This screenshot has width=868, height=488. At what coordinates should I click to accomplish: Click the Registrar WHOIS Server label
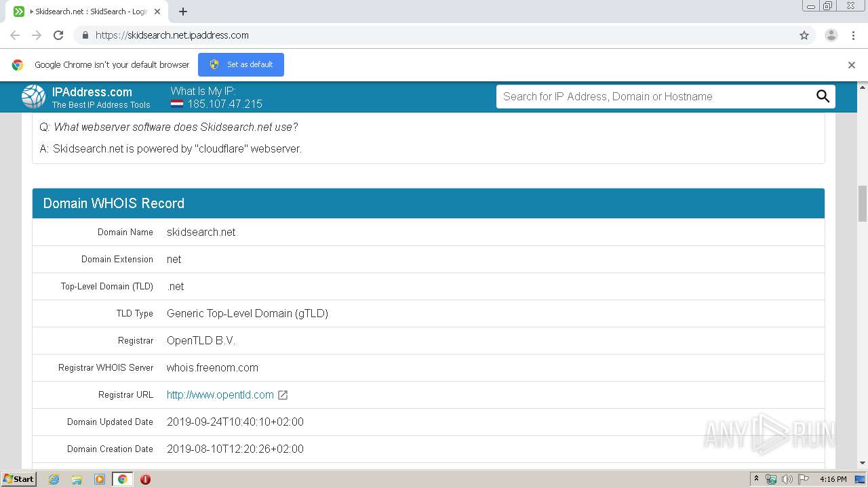point(106,367)
